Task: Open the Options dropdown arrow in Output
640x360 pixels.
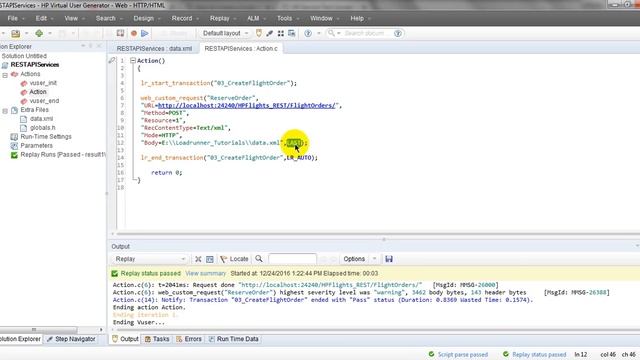Action: pos(374,259)
